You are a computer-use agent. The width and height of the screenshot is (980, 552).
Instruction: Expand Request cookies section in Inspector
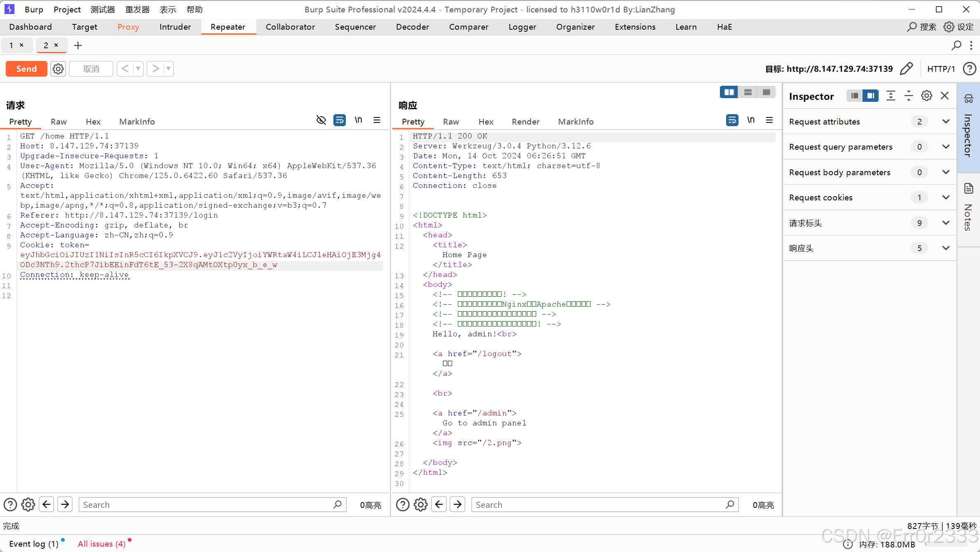click(x=946, y=197)
